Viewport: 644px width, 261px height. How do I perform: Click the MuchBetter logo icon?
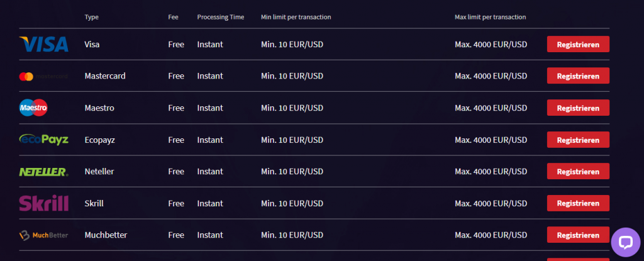[43, 235]
